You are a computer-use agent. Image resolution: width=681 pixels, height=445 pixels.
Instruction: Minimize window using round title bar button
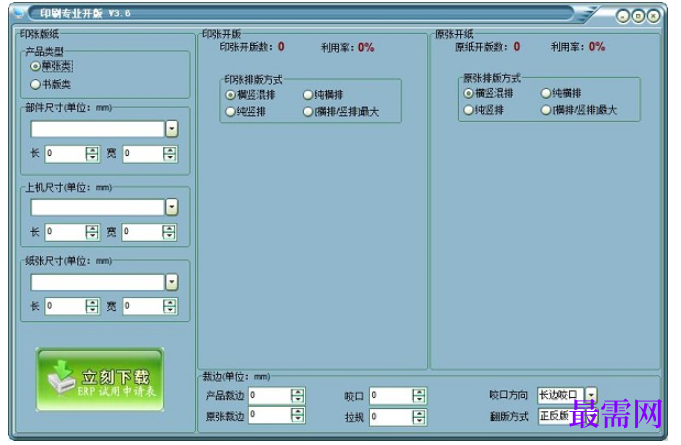[x=623, y=16]
